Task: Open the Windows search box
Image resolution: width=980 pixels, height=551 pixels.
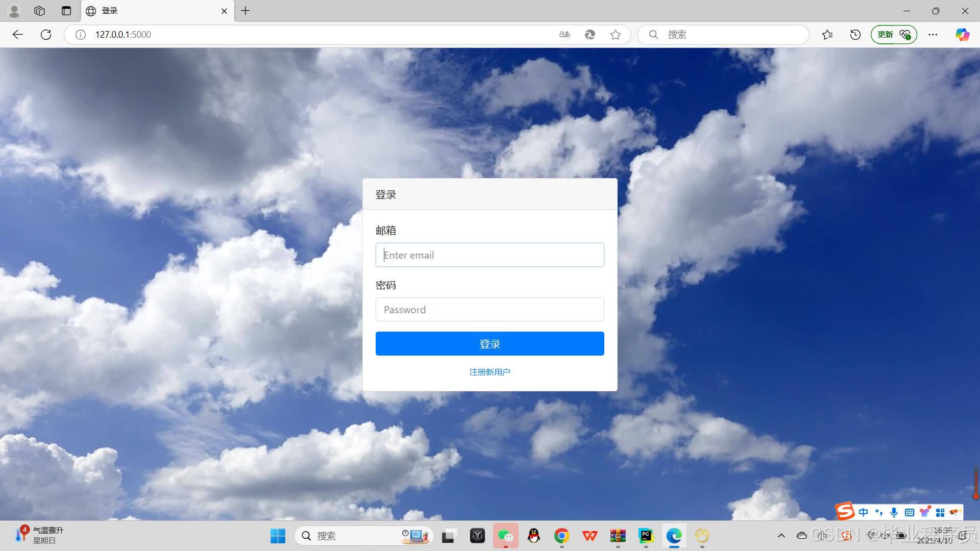Action: [x=347, y=536]
